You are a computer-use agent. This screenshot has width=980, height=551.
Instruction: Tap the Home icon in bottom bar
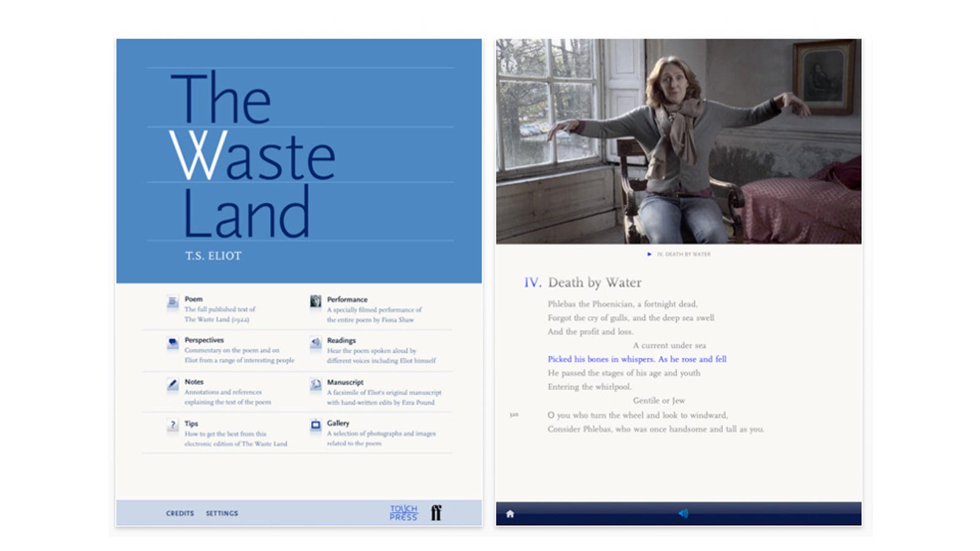tap(510, 514)
